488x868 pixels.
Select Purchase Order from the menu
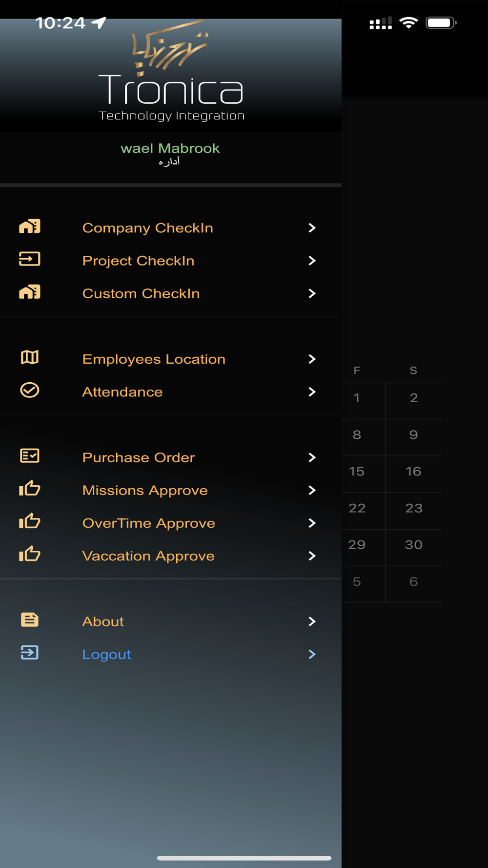[139, 457]
